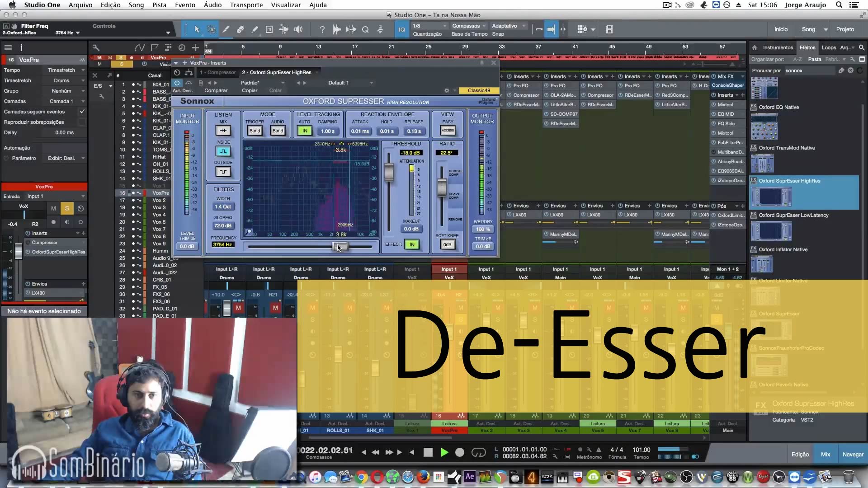The width and height of the screenshot is (868, 488).
Task: Open the browser home icon
Action: pos(755,47)
